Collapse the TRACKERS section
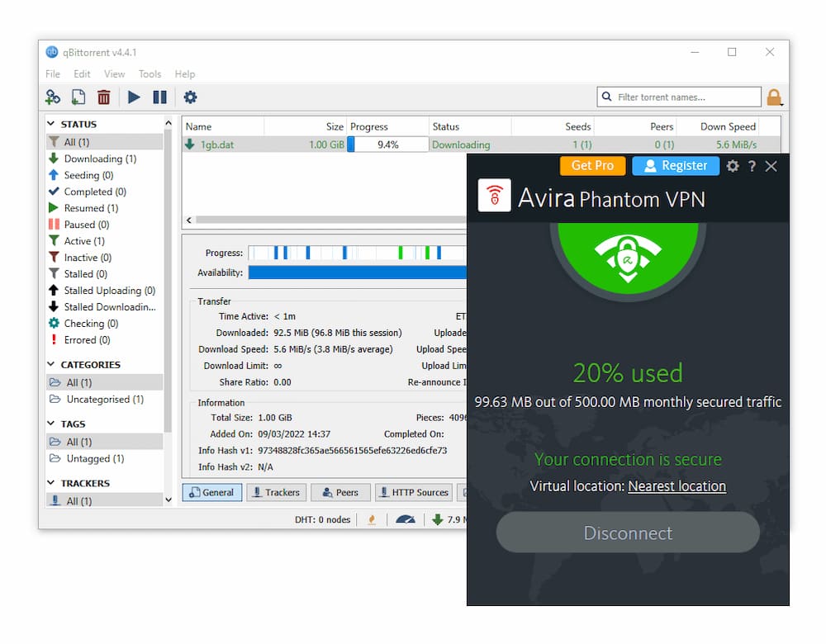 click(50, 482)
